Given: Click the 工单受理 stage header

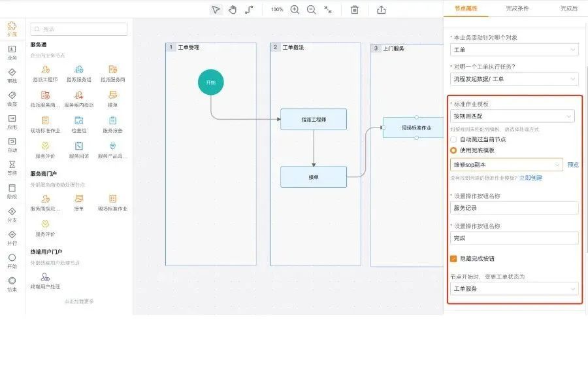Looking at the screenshot, I should pyautogui.click(x=189, y=47).
